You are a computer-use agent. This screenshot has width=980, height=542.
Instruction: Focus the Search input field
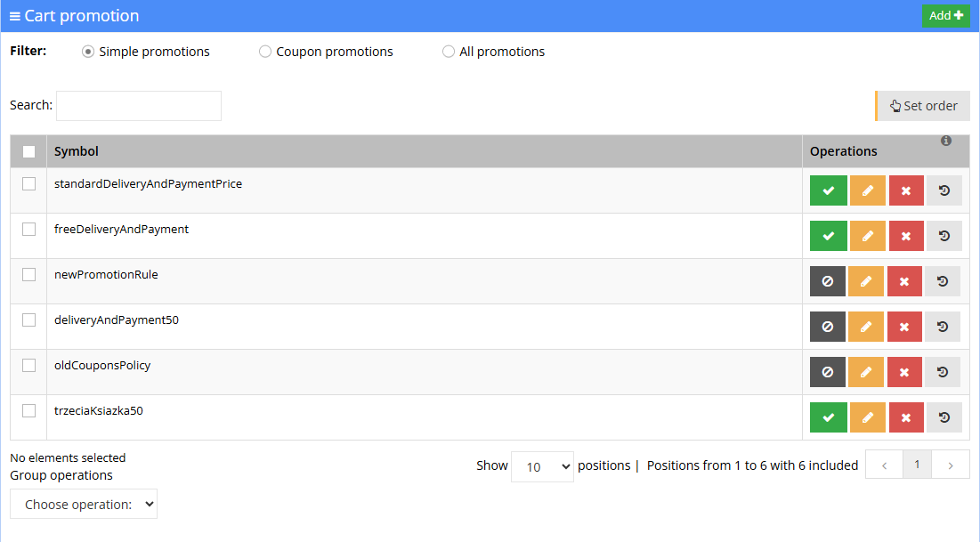(x=139, y=106)
